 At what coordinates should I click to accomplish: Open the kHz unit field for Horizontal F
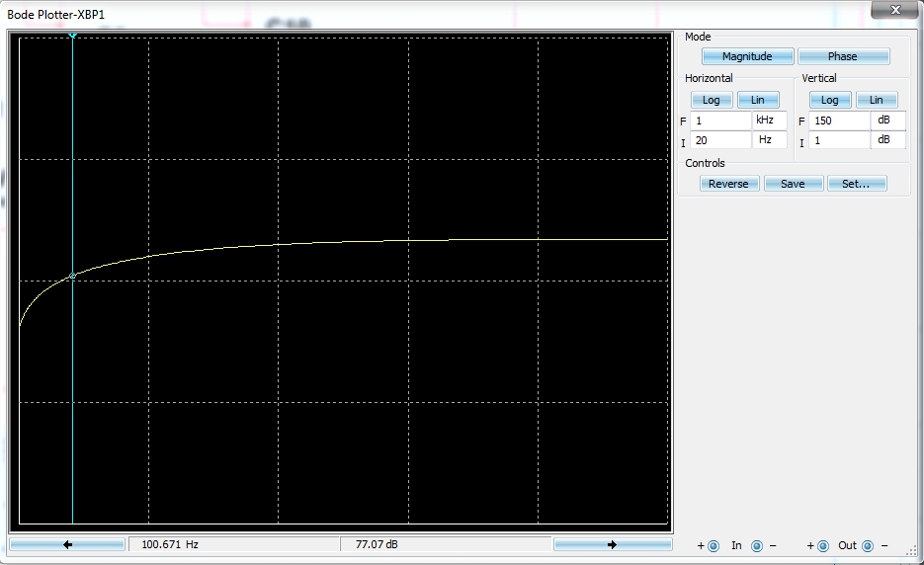(770, 121)
